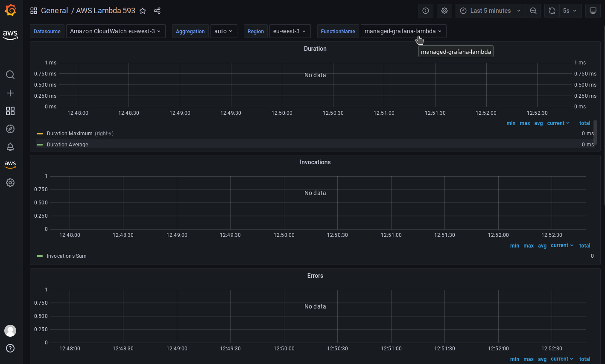The image size is (605, 364).
Task: Open the Configuration gear in sidebar
Action: (x=10, y=183)
